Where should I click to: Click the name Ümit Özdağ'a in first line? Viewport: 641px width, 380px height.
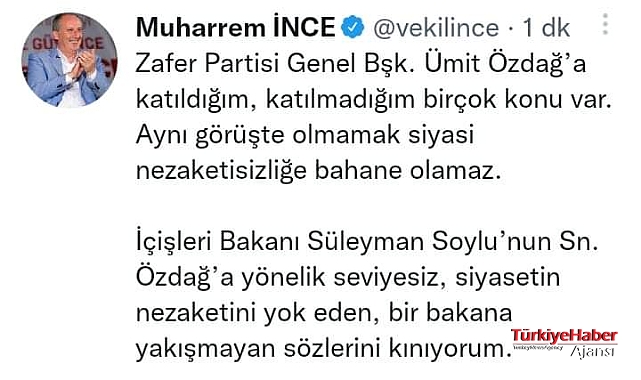(x=506, y=63)
